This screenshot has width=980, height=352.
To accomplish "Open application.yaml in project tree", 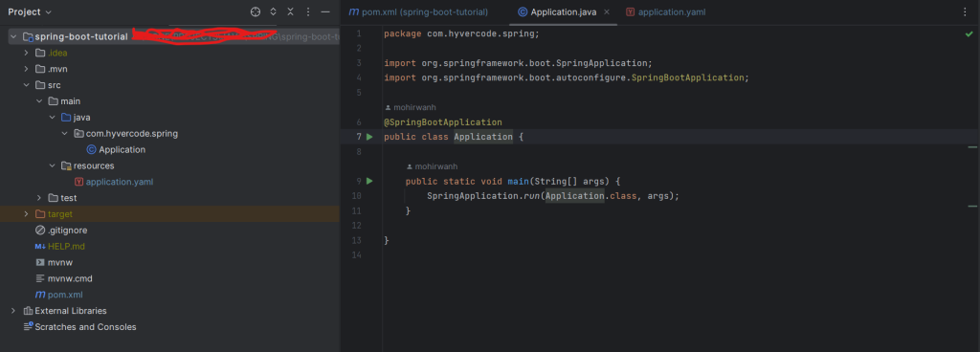I will (x=120, y=183).
